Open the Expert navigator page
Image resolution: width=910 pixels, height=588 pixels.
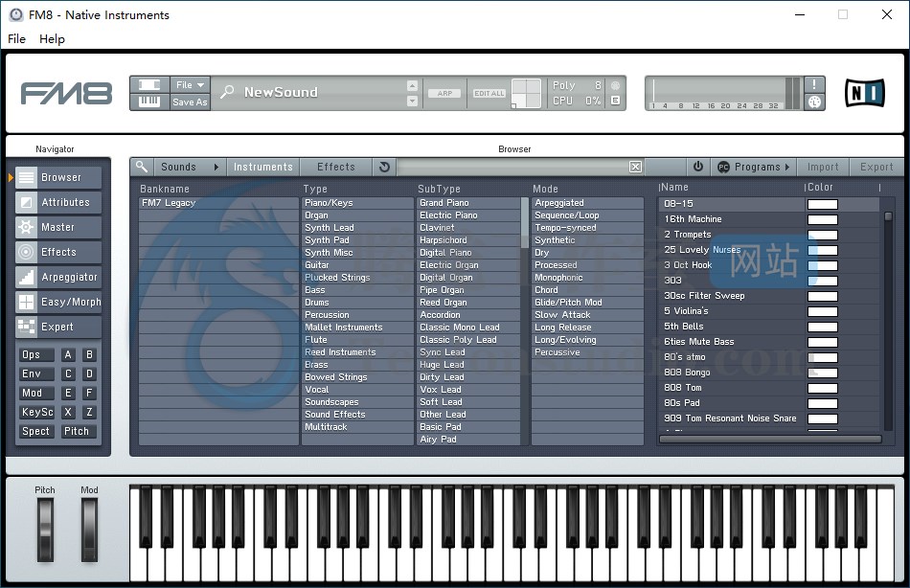pyautogui.click(x=58, y=328)
